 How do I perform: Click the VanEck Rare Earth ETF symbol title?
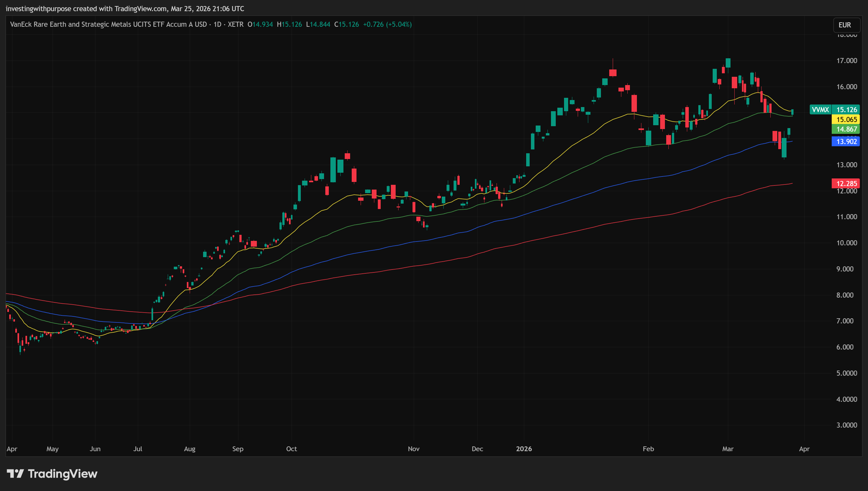pos(108,24)
